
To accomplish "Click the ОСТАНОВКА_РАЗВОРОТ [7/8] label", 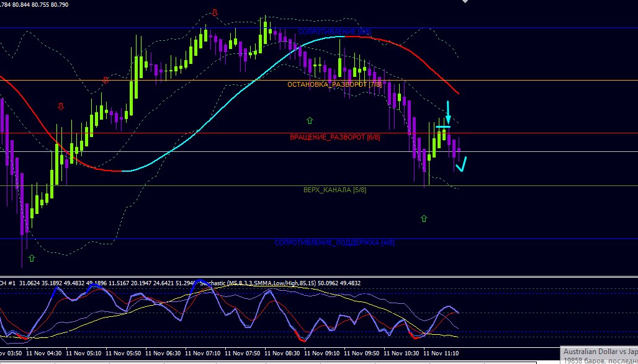I will 335,84.
